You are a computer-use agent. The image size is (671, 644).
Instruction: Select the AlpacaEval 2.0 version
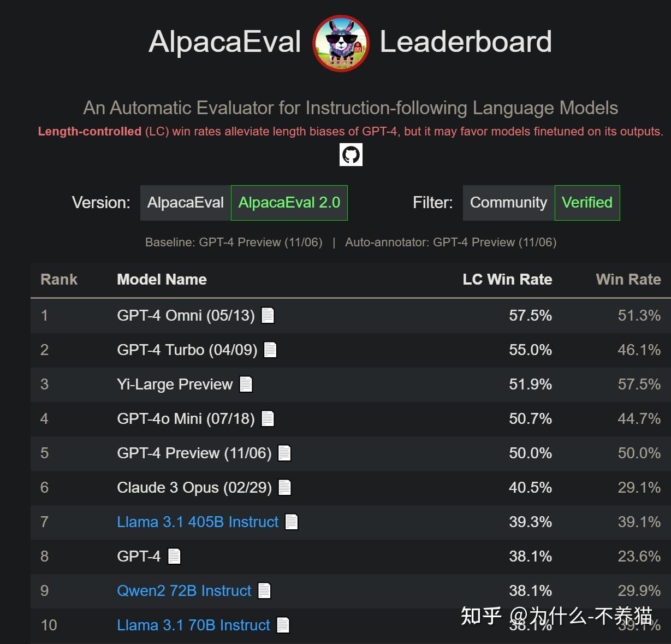(289, 203)
